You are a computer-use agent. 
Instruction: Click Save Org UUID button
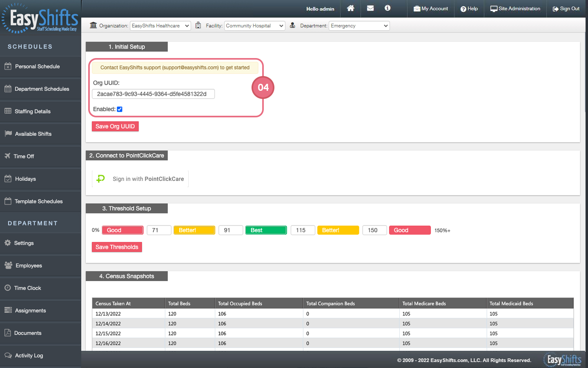(115, 126)
